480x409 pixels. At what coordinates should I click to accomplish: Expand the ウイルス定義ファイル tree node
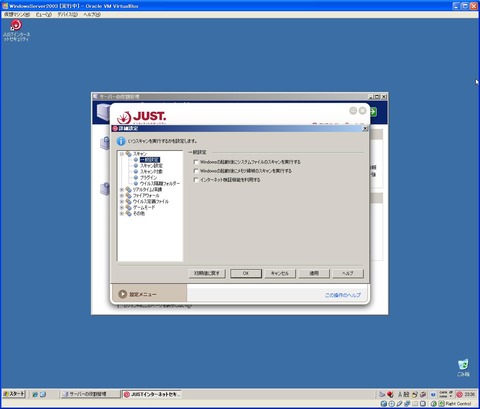tap(122, 201)
